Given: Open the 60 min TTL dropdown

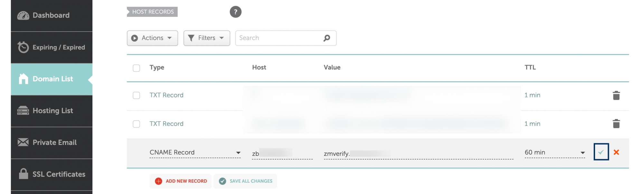Looking at the screenshot, I should point(555,152).
